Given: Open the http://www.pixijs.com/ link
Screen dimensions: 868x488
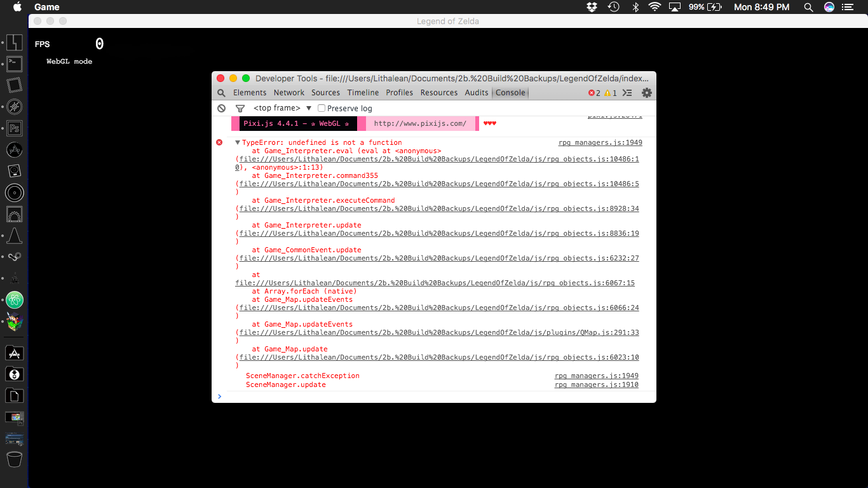Looking at the screenshot, I should click(420, 123).
